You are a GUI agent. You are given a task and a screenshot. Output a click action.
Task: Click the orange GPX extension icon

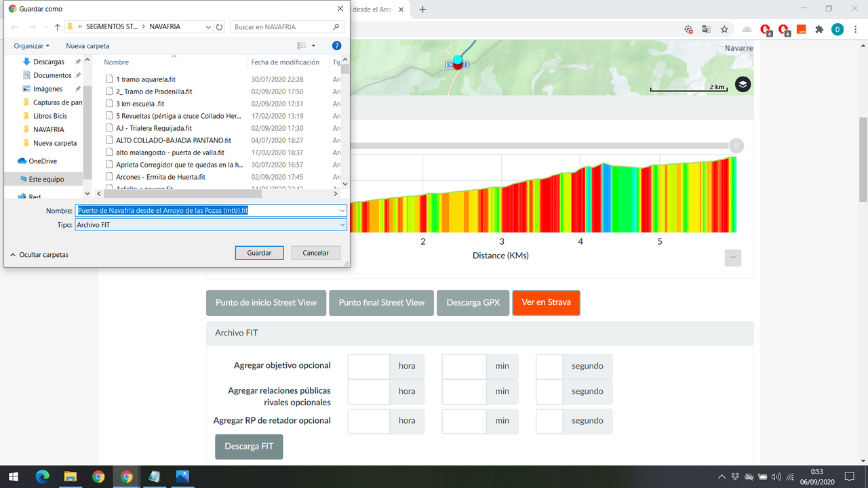800,29
